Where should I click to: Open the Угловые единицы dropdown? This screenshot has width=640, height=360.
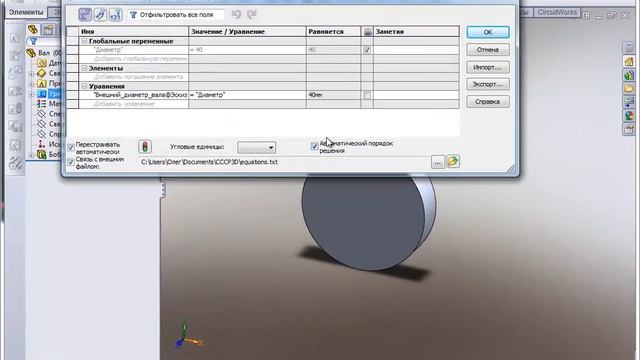pyautogui.click(x=257, y=147)
